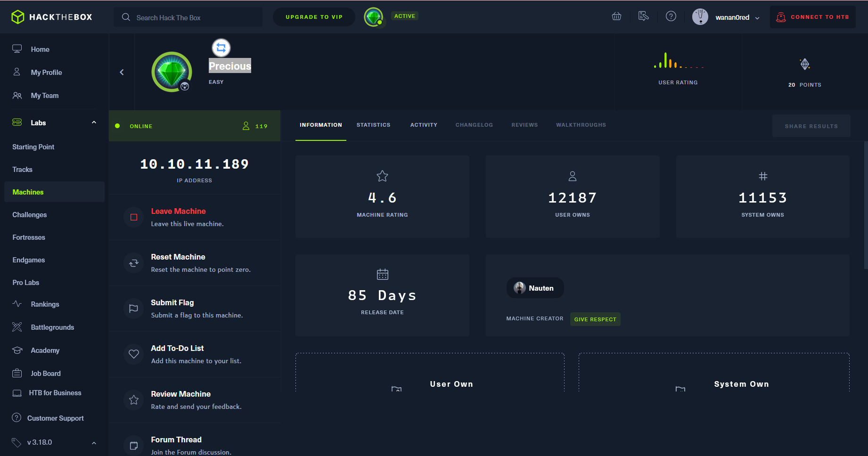This screenshot has width=868, height=456.
Task: Click the Submit Flag flag icon
Action: pos(134,309)
